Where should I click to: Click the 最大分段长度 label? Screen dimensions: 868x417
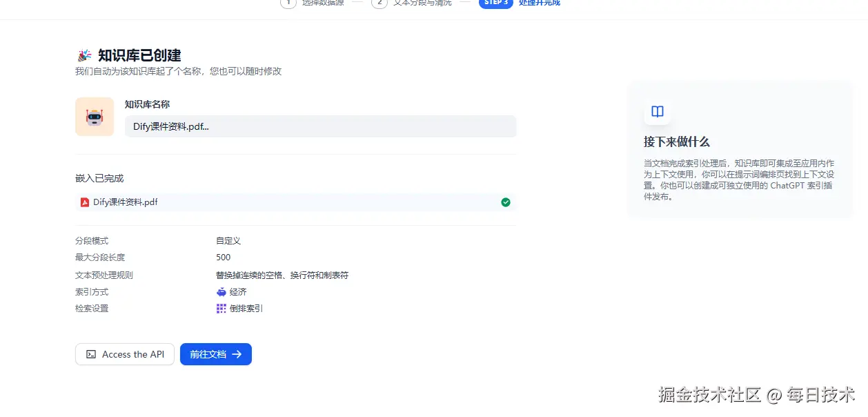point(100,258)
